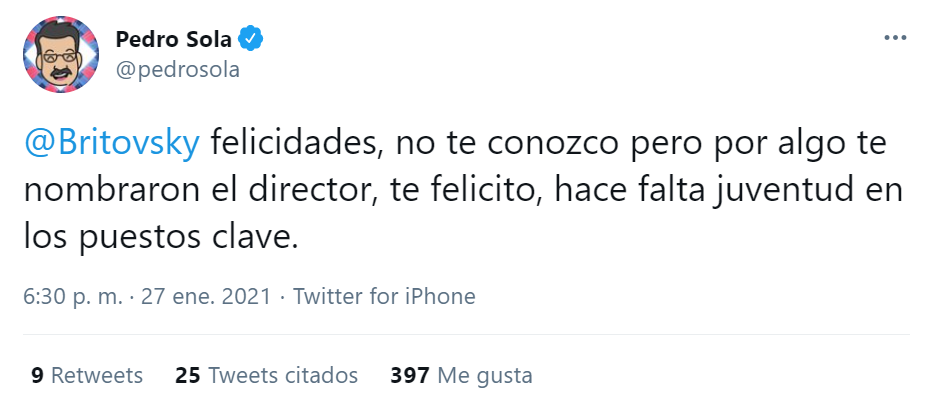Click the quoted tweets count 25

pyautogui.click(x=187, y=376)
